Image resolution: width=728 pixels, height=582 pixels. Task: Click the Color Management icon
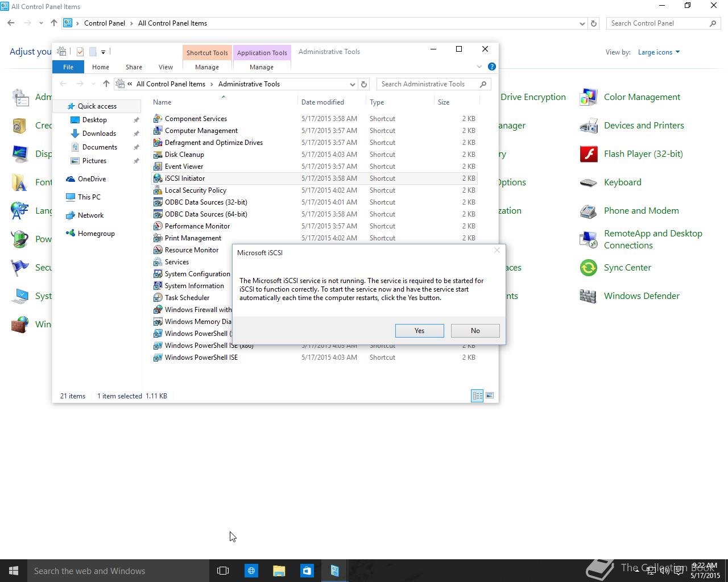point(589,97)
